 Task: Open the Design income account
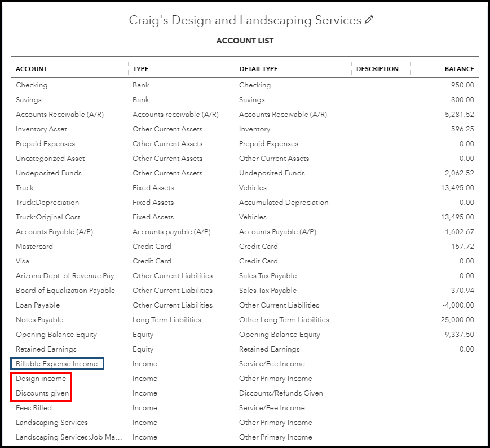point(41,379)
